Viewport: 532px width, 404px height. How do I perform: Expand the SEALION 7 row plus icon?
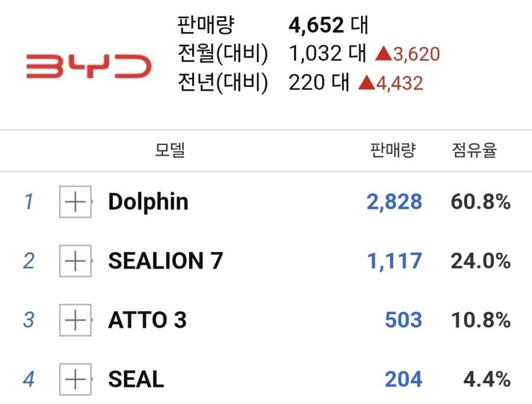tap(75, 261)
